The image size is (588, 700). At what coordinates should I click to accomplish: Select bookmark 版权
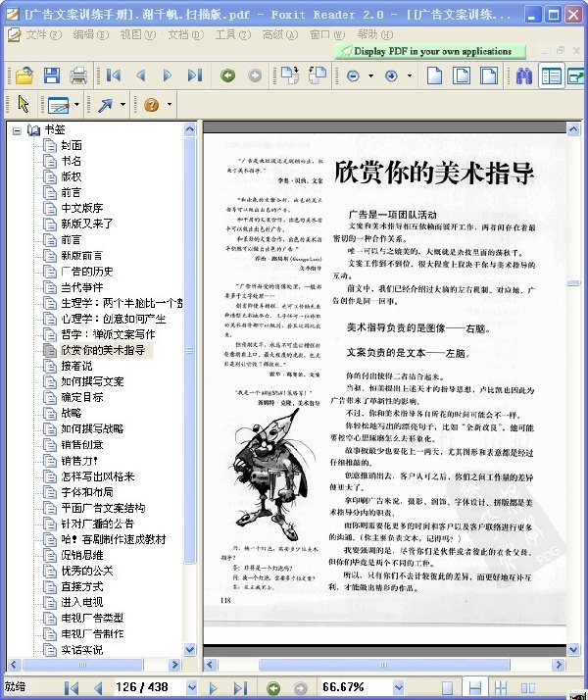click(x=72, y=176)
